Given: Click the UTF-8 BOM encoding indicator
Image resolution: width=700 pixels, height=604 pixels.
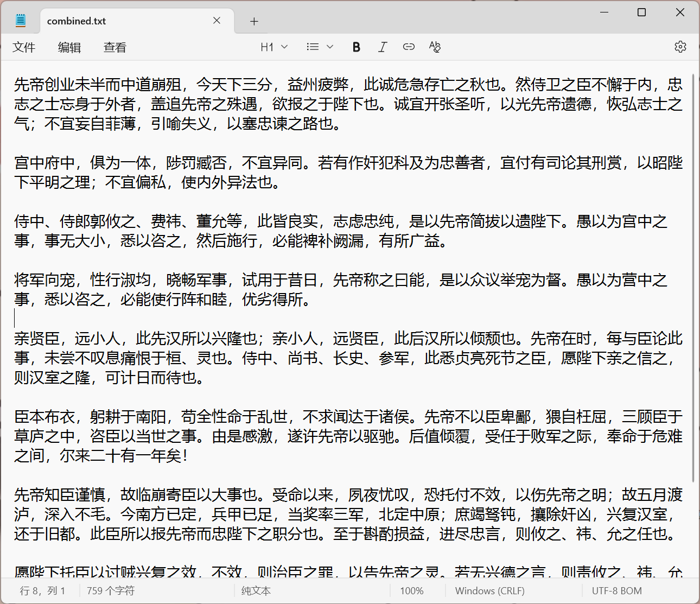Looking at the screenshot, I should [x=616, y=590].
